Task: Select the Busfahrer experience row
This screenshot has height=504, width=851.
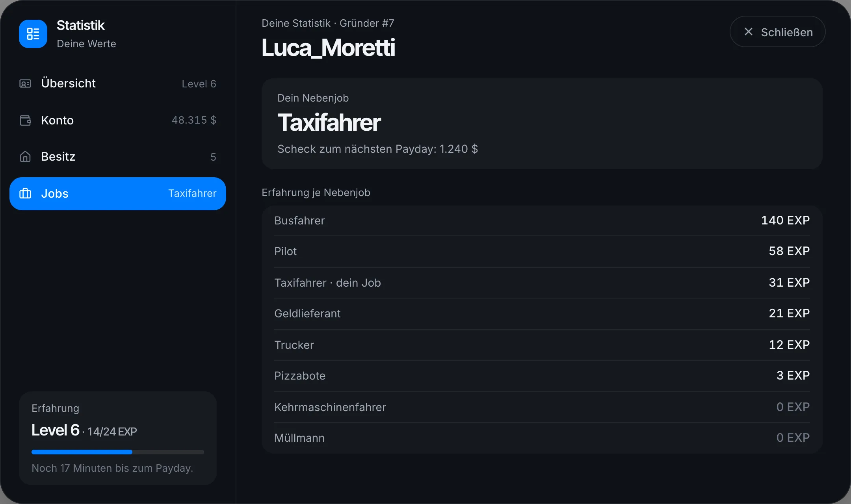Action: (542, 220)
